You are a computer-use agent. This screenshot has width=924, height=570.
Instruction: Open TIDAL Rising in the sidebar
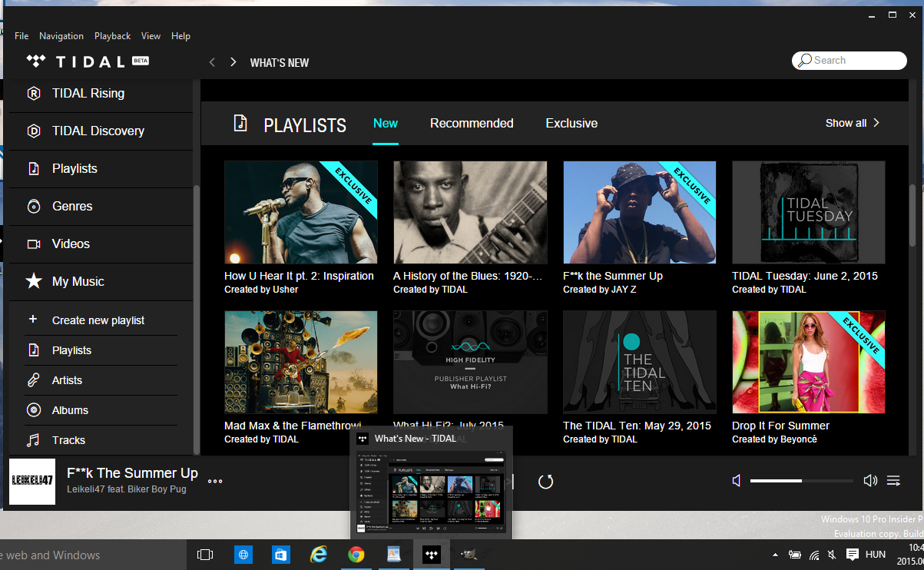[88, 94]
